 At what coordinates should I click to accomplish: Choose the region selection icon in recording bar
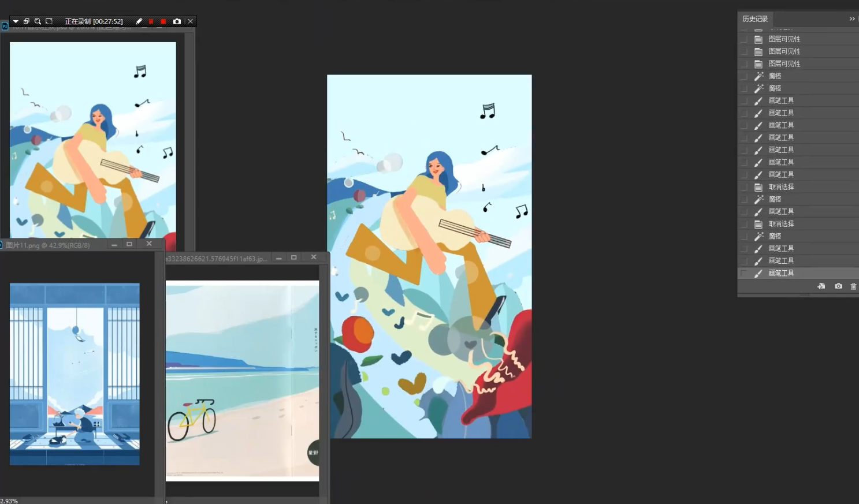tap(49, 21)
